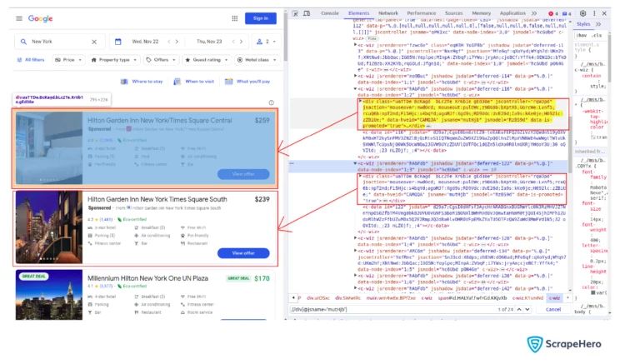Click the blue Sign in button
The width and height of the screenshot is (620, 364).
point(261,18)
